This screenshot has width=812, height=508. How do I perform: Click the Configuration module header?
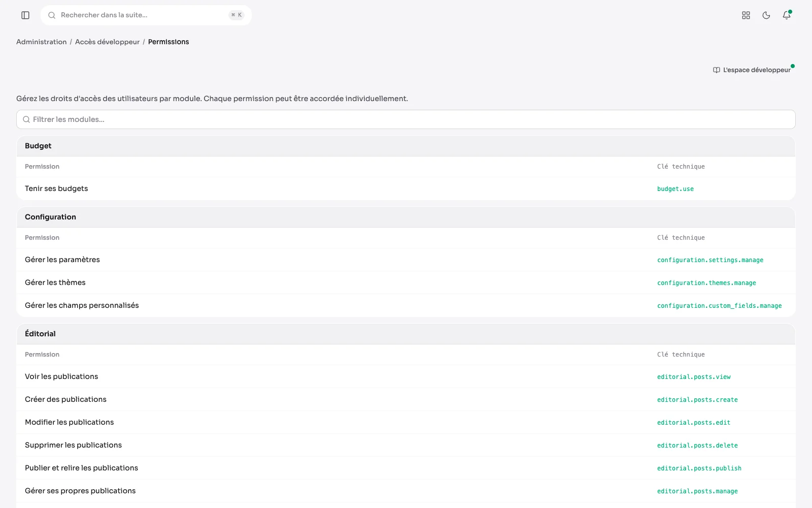[x=406, y=217]
